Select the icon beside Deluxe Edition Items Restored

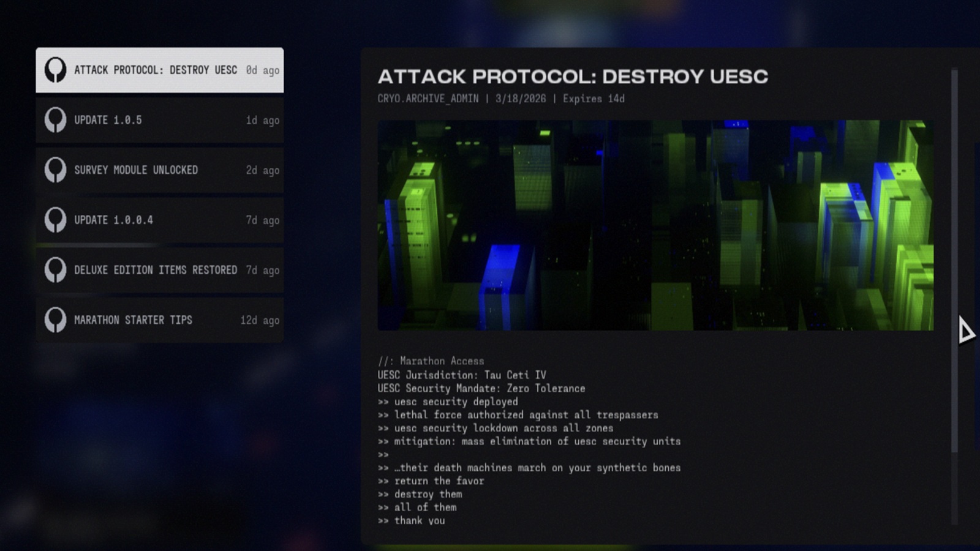pyautogui.click(x=55, y=270)
